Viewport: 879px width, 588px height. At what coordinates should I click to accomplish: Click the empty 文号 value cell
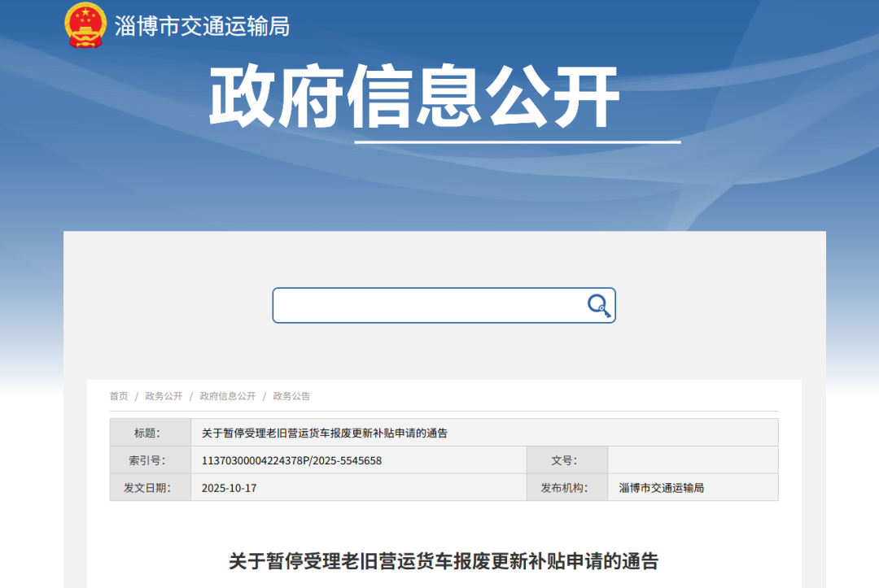(x=692, y=460)
